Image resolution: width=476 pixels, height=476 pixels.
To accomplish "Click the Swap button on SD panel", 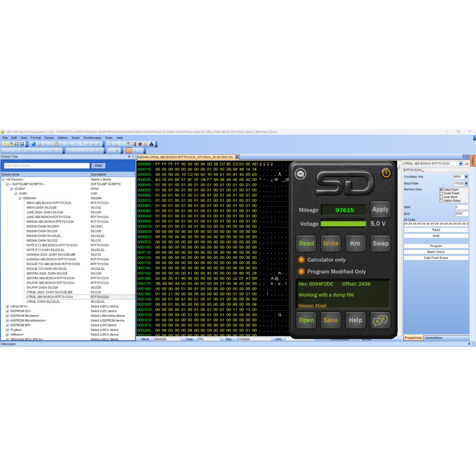I will pos(380,243).
